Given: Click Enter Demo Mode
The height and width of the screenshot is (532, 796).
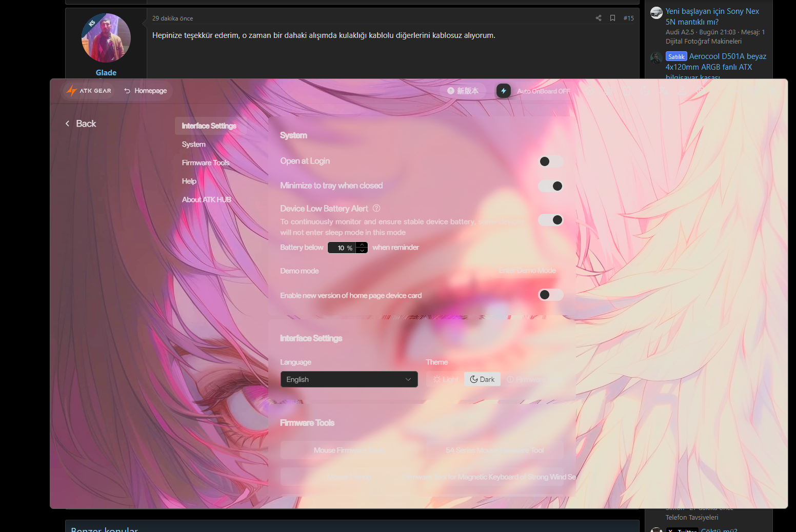Looking at the screenshot, I should click(x=528, y=270).
